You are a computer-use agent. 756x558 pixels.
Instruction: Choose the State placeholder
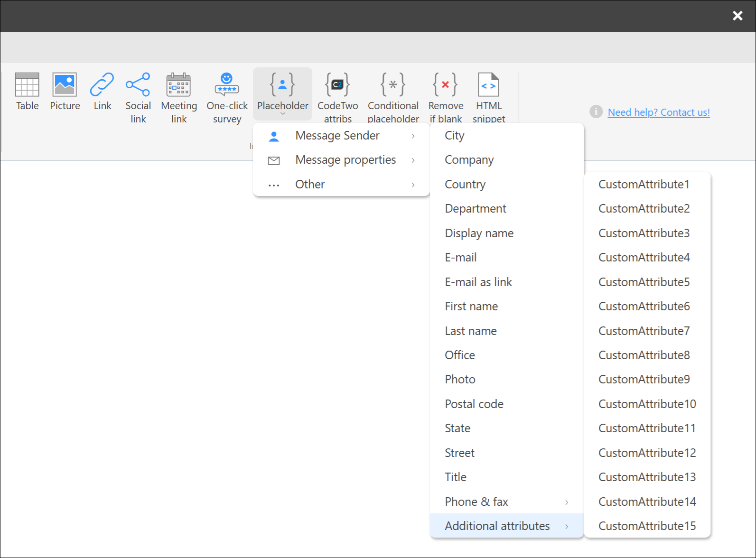click(506, 428)
